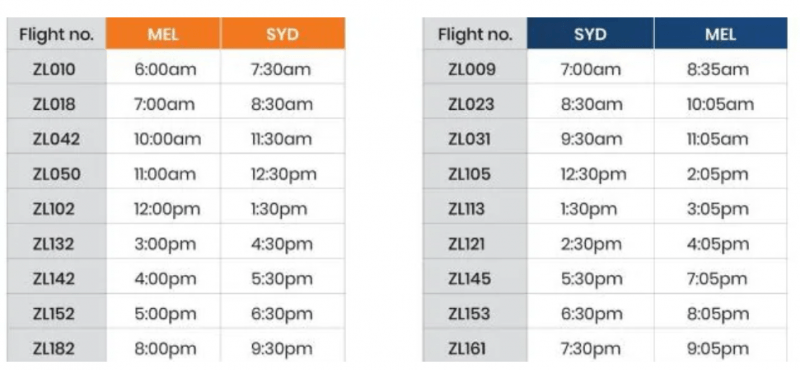
Task: Click the blue SYD column header
Action: [590, 34]
